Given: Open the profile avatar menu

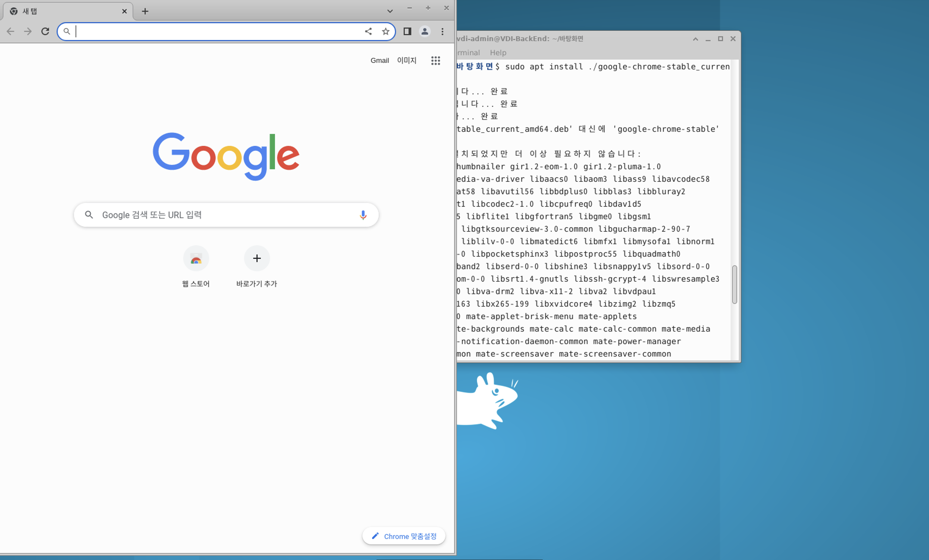Looking at the screenshot, I should pyautogui.click(x=425, y=31).
